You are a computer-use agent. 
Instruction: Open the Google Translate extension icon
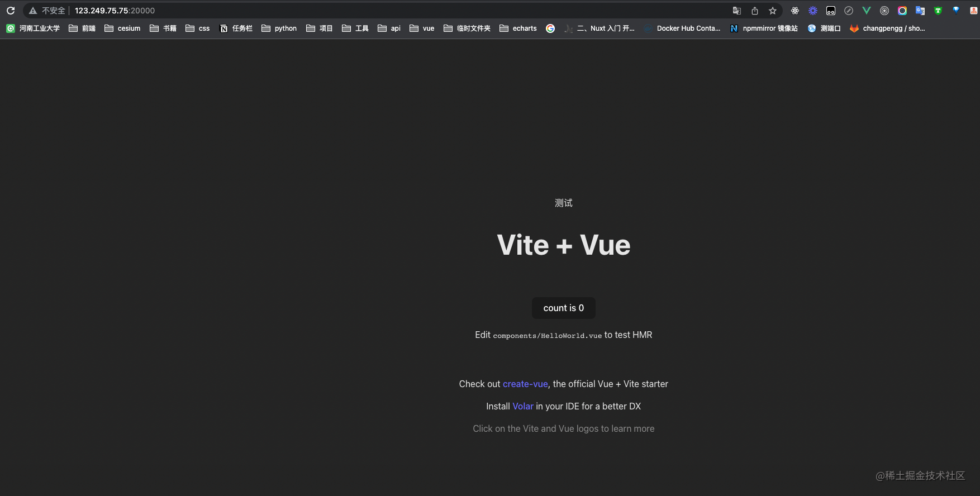pos(920,11)
